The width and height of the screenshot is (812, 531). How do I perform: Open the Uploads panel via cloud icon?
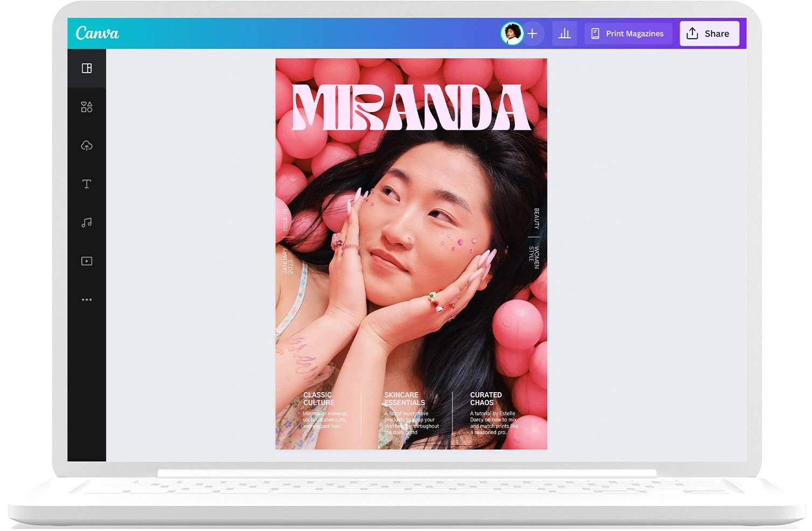click(86, 145)
